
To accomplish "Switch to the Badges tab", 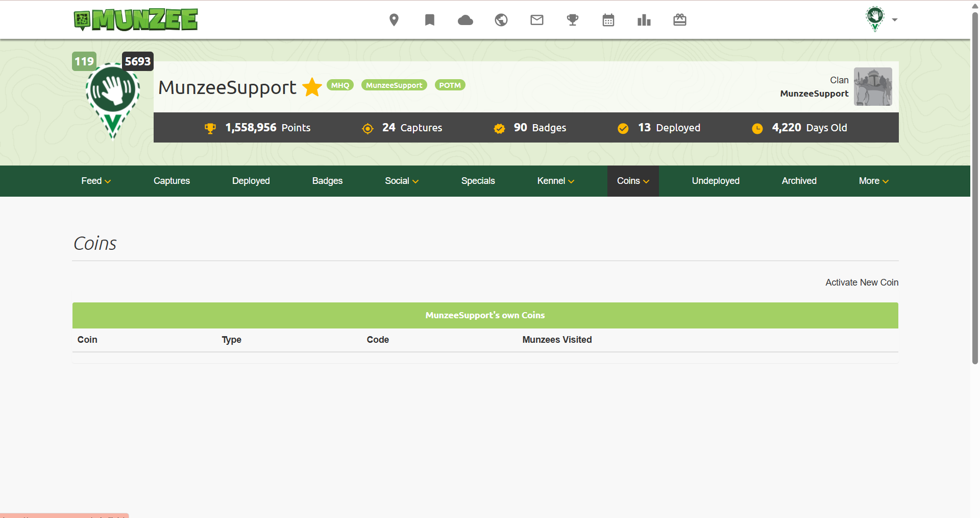I will 327,181.
